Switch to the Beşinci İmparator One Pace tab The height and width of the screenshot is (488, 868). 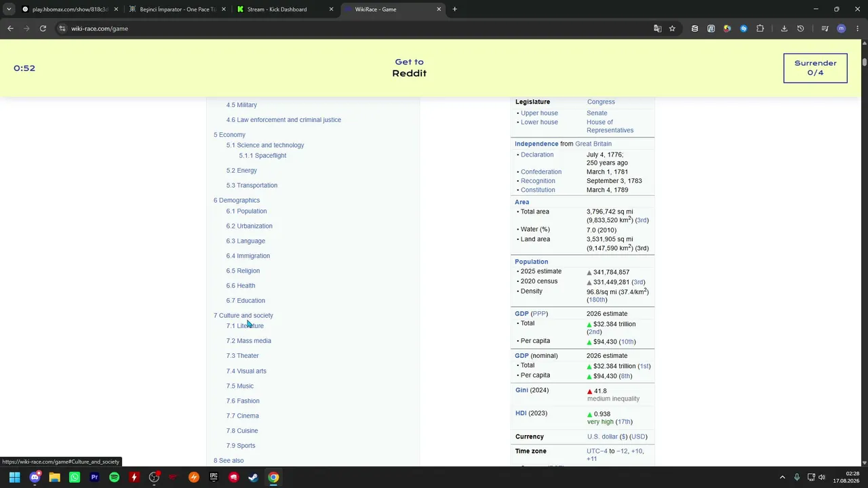(178, 9)
